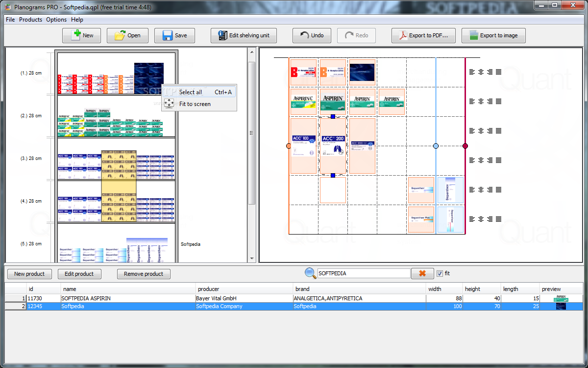
Task: Align left icon in the top shelf row
Action: click(x=472, y=72)
